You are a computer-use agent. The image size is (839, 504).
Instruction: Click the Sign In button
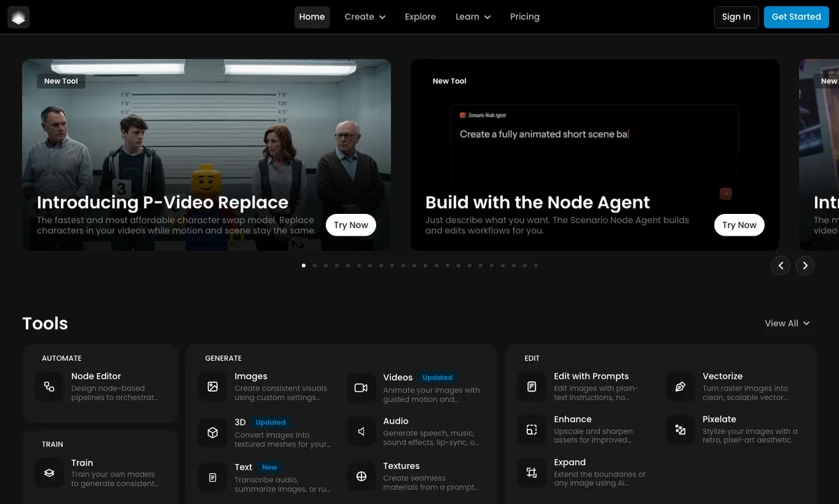[736, 17]
